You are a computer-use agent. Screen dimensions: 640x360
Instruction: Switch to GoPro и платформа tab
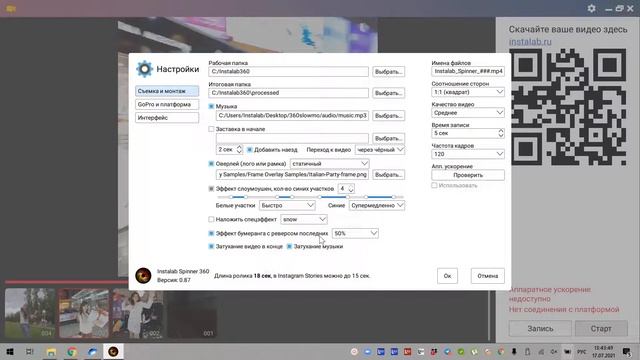167,104
